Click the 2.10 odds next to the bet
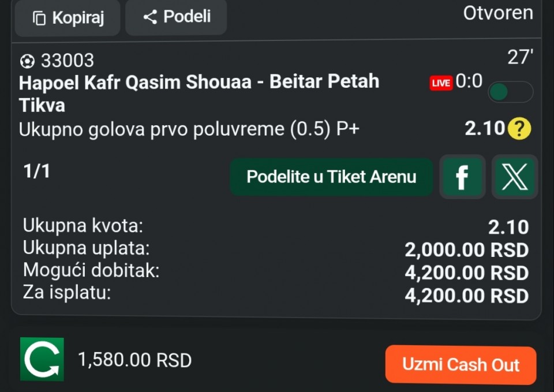Image resolution: width=554 pixels, height=392 pixels. tap(485, 129)
